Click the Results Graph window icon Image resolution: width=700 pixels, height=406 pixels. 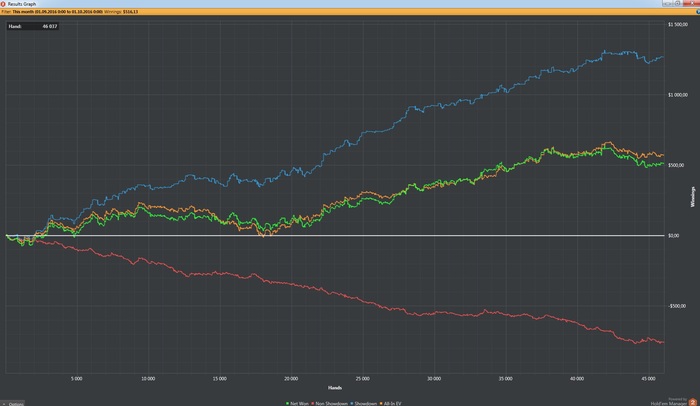coord(3,4)
